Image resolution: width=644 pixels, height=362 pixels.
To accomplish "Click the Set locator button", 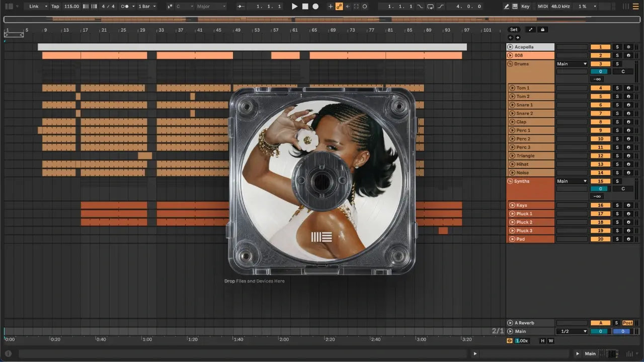I will point(514,30).
